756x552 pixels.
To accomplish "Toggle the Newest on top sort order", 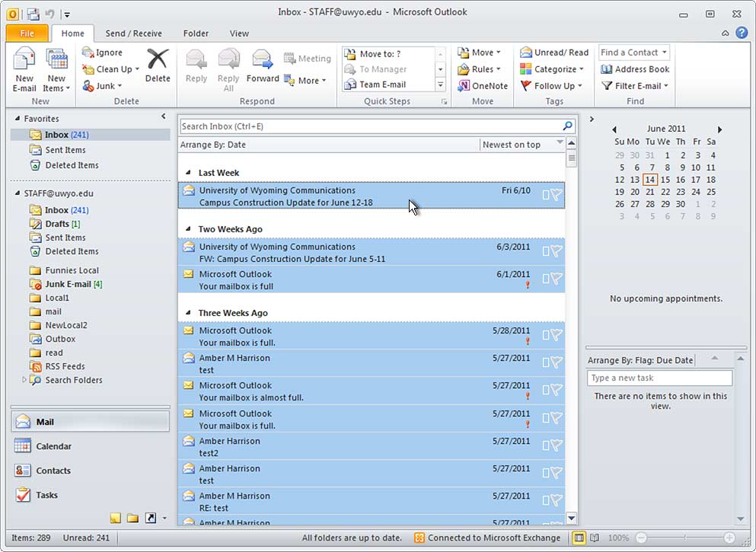I will [522, 145].
